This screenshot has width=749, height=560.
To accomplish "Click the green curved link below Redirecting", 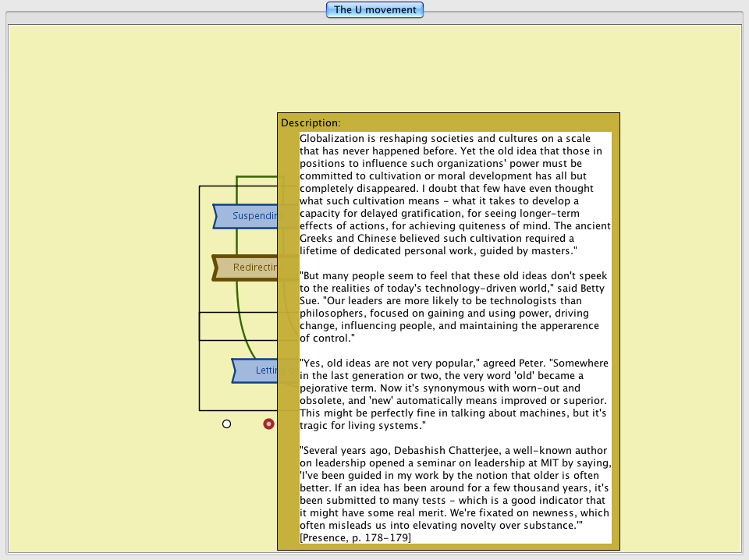I will coord(241,320).
